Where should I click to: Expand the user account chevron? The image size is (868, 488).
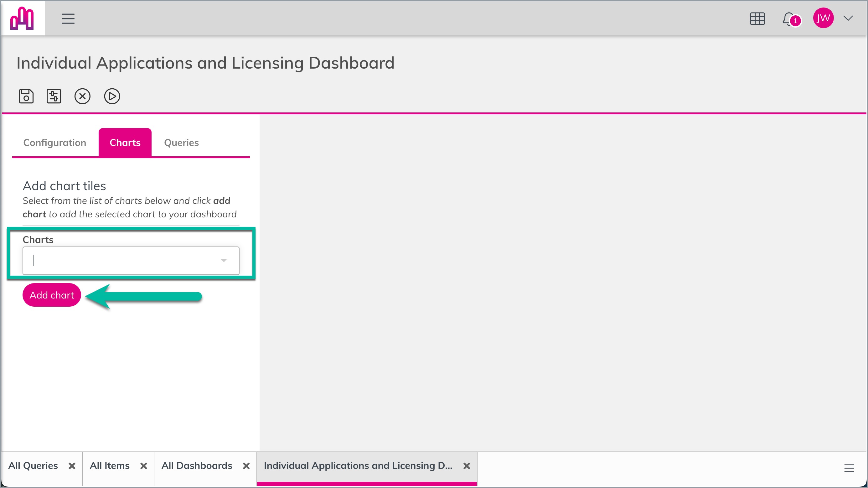click(848, 18)
